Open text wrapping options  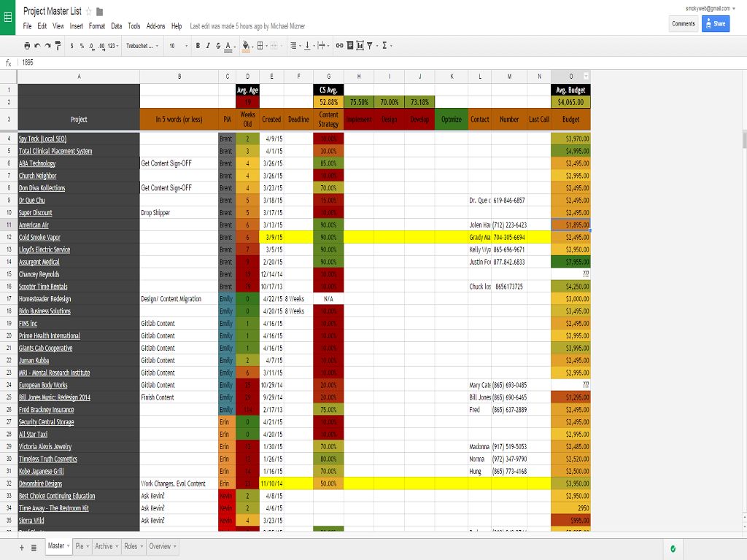322,46
